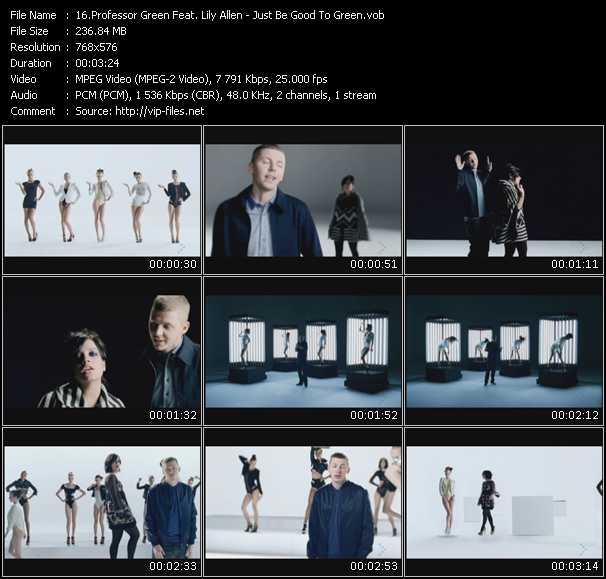This screenshot has width=606, height=579.
Task: Click the resolution value 768x576
Action: [x=96, y=47]
